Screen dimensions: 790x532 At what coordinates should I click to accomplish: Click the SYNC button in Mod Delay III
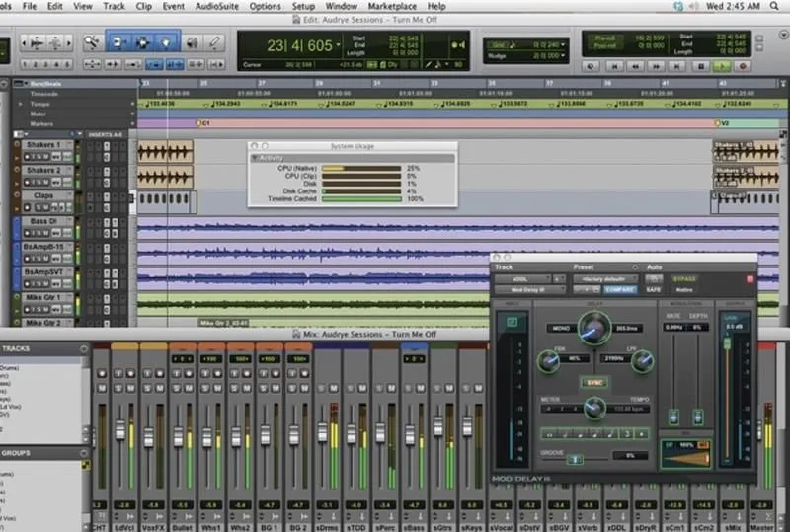[x=593, y=381]
